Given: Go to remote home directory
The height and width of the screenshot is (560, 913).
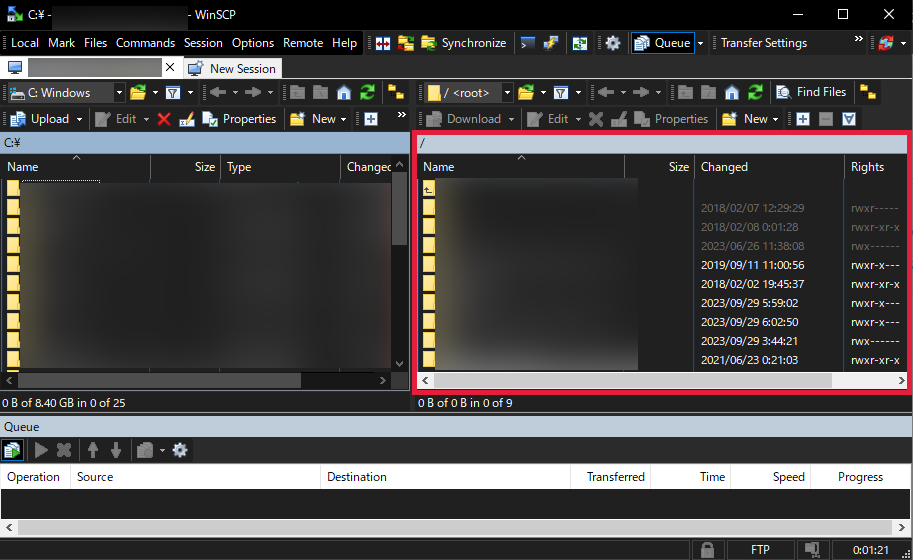Looking at the screenshot, I should 732,93.
